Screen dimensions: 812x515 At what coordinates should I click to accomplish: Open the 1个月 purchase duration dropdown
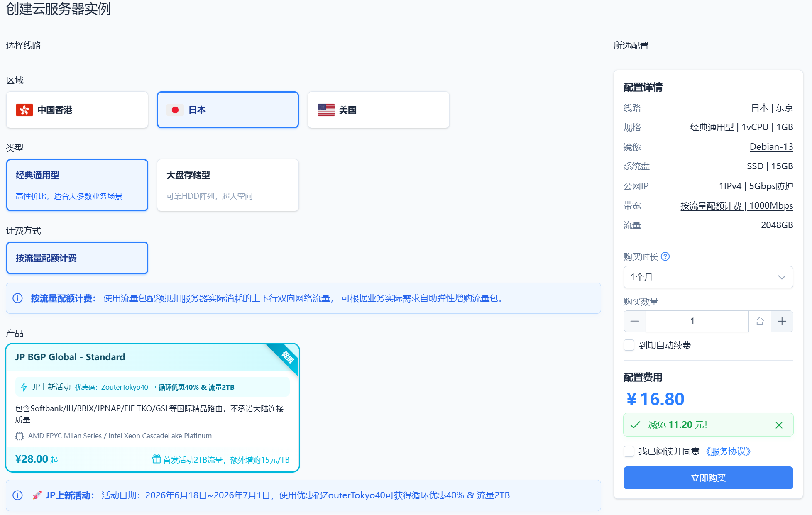pos(708,277)
